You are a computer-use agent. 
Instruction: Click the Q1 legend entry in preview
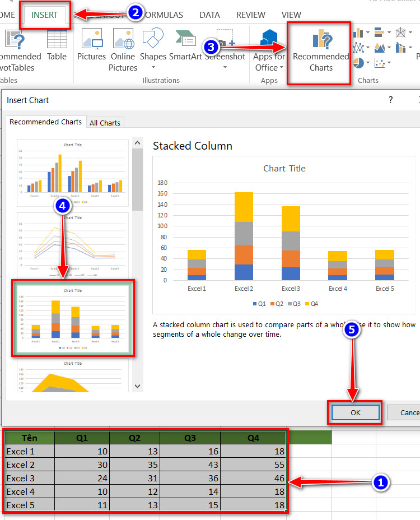(x=259, y=304)
